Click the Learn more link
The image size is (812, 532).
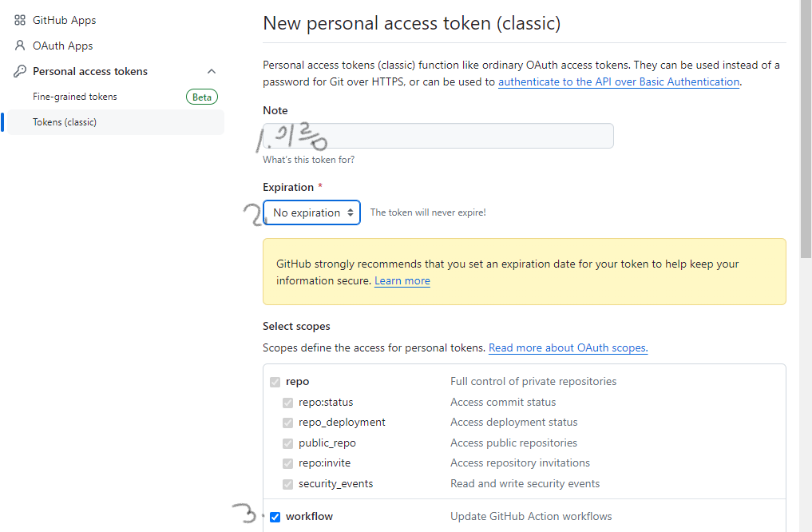[x=402, y=280]
